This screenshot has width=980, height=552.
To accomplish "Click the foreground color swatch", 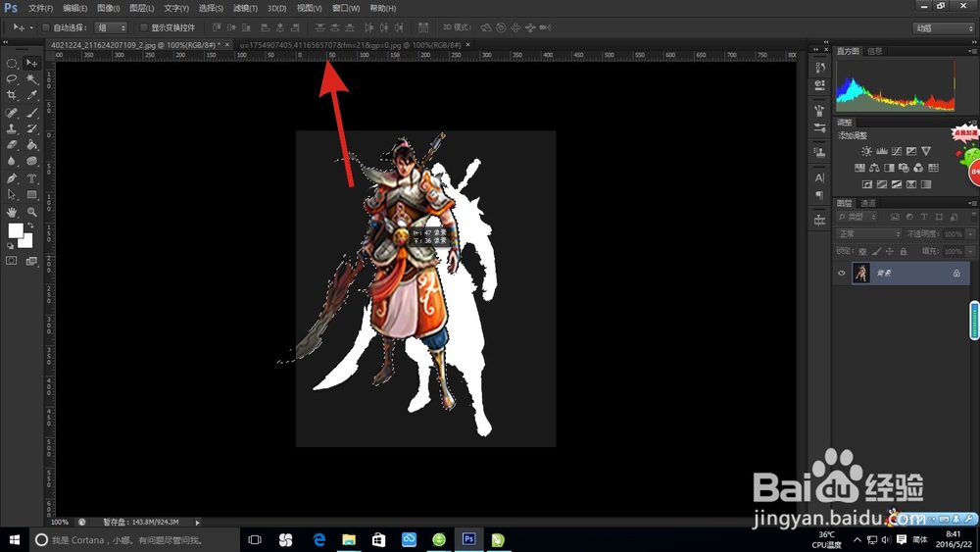I will pyautogui.click(x=16, y=230).
